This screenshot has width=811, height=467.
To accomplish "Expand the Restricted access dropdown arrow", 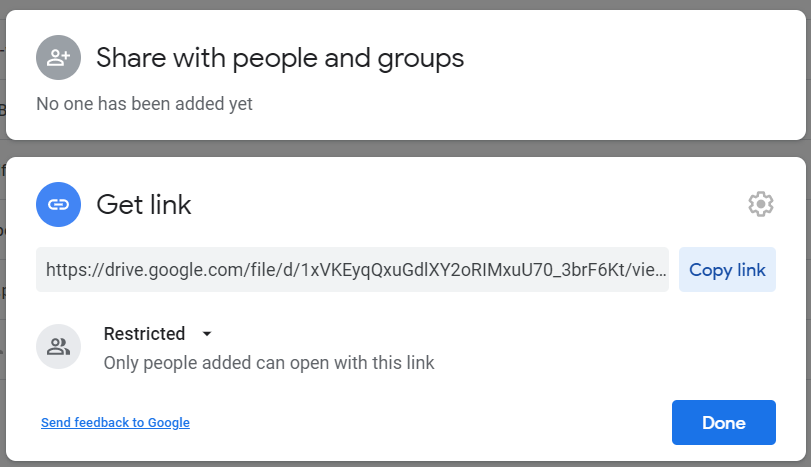I will [206, 334].
